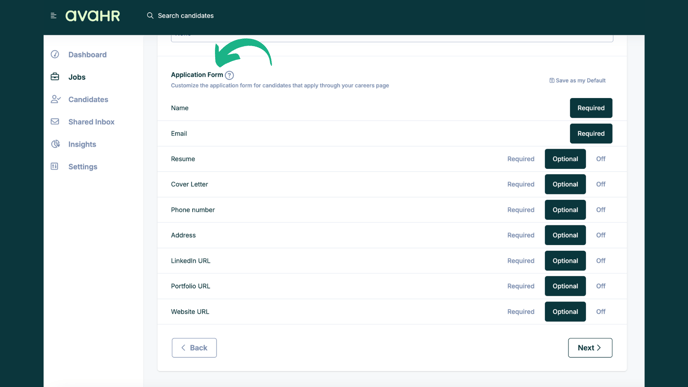Set Cover Letter to Optional

coord(565,184)
